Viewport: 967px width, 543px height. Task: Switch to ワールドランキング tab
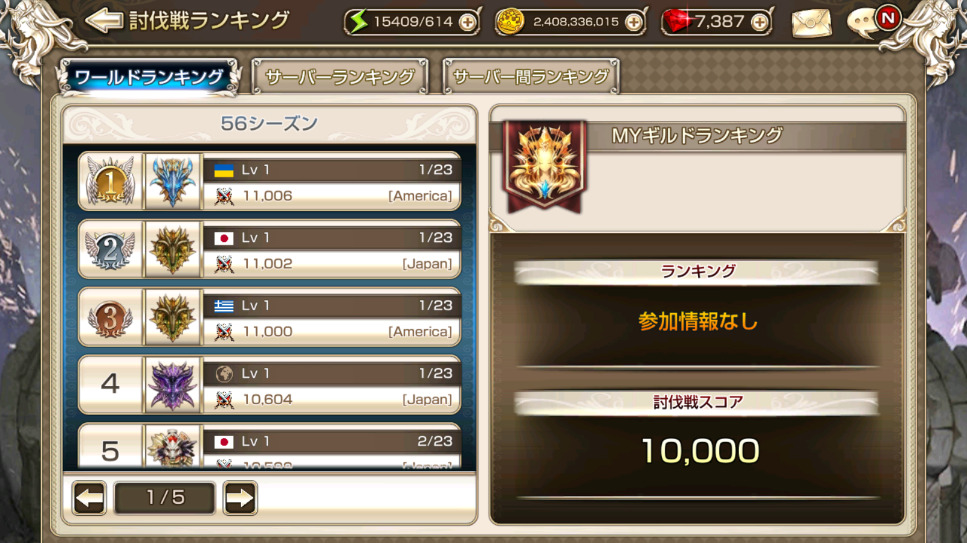pyautogui.click(x=149, y=77)
